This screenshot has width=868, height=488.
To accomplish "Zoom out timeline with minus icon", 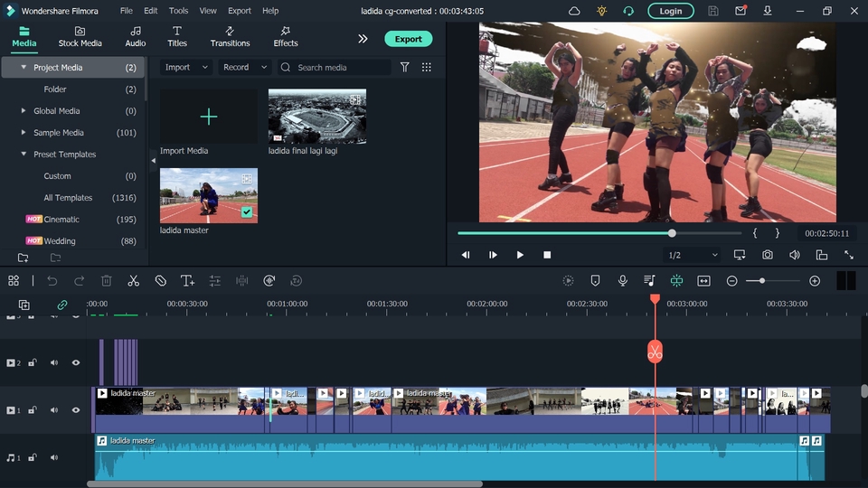I will coord(731,281).
